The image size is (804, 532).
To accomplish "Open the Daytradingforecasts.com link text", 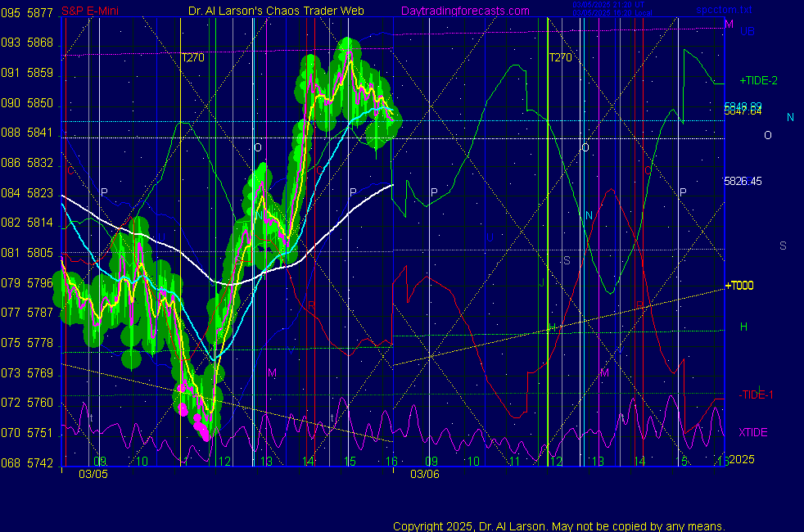I will tap(465, 11).
